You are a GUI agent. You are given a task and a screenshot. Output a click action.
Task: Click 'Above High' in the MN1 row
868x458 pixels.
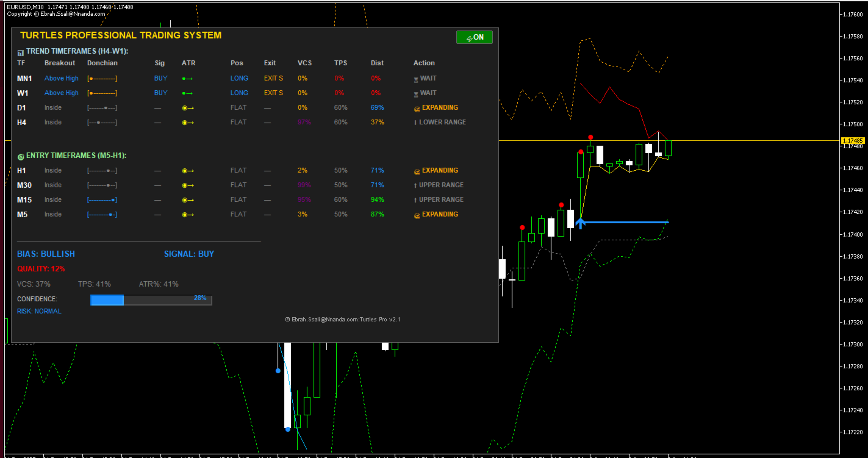(x=62, y=78)
